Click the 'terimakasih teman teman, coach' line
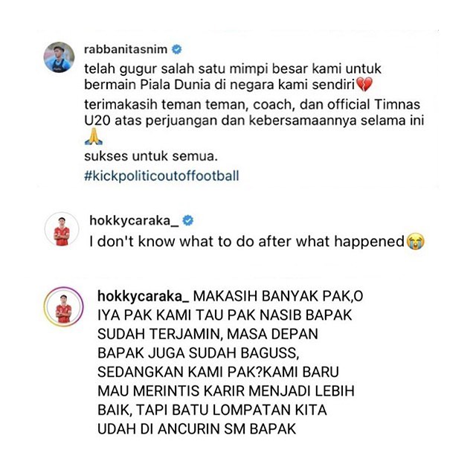Viewport: 476px width, 476px height. [x=252, y=104]
